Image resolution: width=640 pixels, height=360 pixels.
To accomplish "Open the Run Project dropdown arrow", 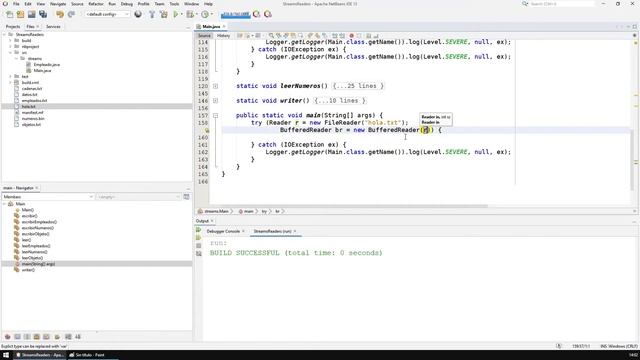I will point(181,14).
